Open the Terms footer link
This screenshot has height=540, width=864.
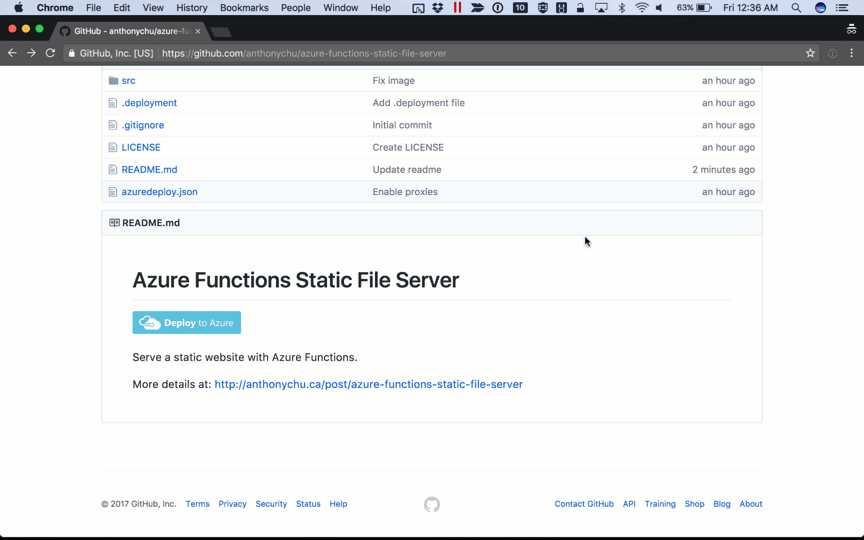197,504
